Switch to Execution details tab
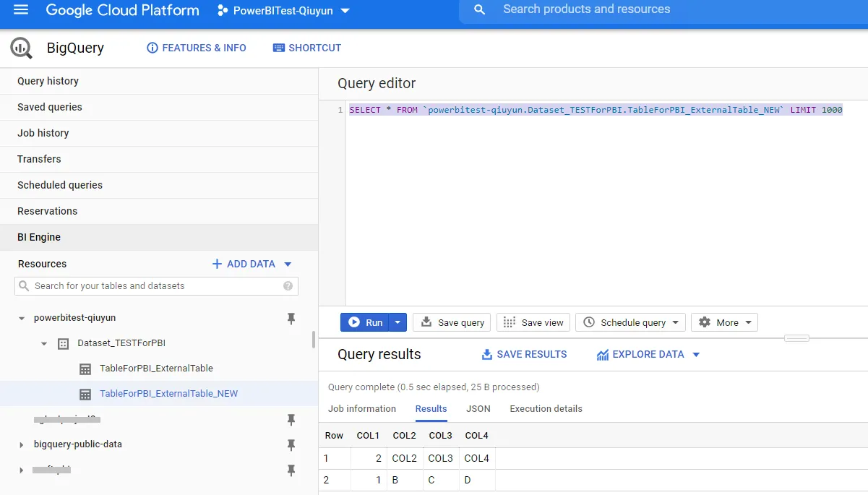 pyautogui.click(x=546, y=409)
